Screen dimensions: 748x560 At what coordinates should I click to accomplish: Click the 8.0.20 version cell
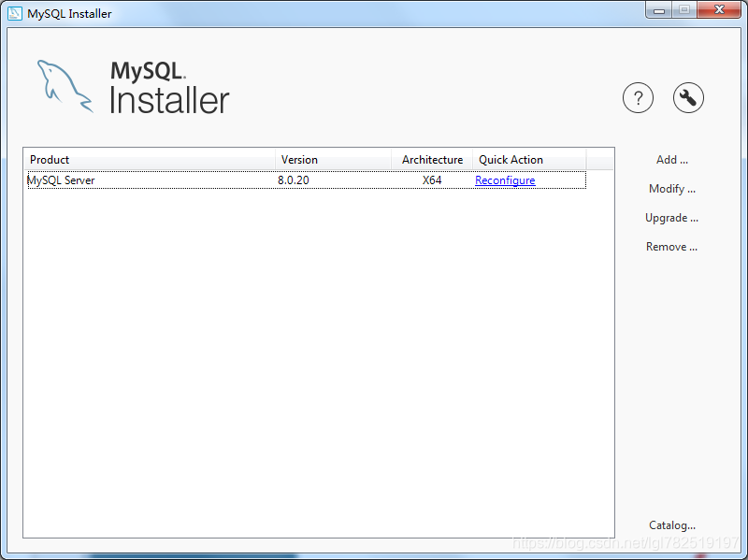[294, 180]
